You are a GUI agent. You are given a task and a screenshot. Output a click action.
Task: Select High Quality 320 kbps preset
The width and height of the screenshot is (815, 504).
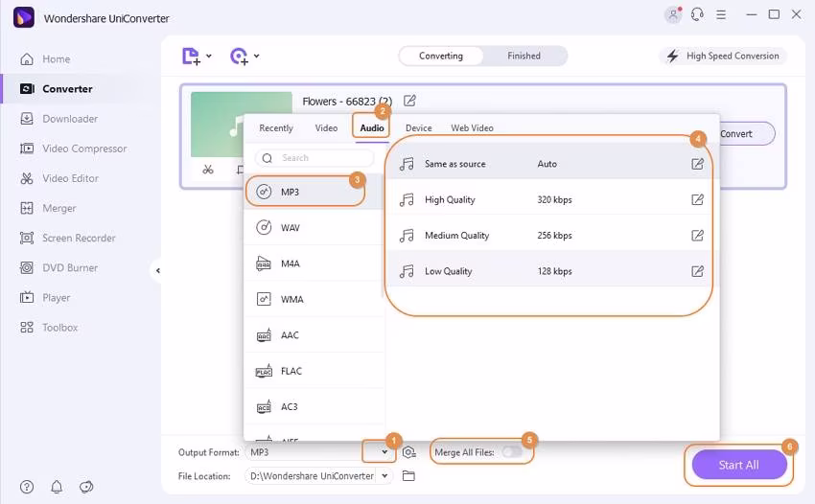(551, 199)
